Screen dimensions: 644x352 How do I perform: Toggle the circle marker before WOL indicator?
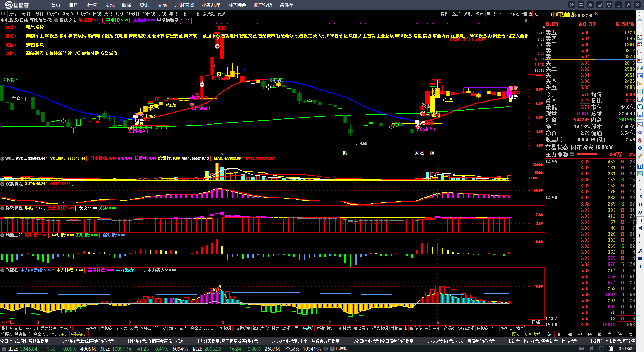2,158
